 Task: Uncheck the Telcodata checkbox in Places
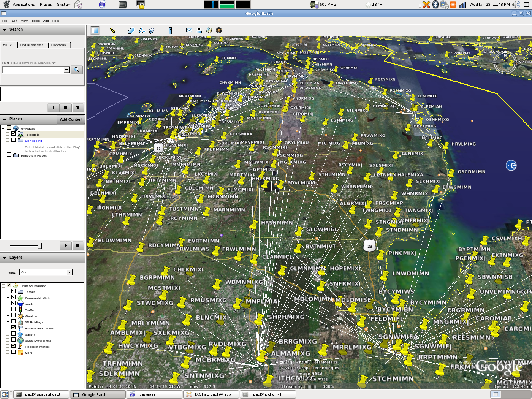(13, 134)
